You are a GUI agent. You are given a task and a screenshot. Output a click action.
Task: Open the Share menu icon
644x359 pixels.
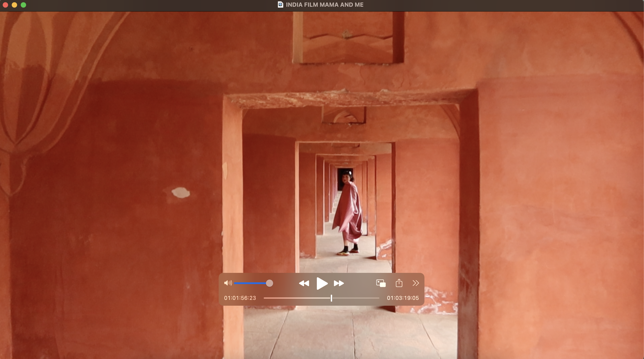[x=399, y=283]
